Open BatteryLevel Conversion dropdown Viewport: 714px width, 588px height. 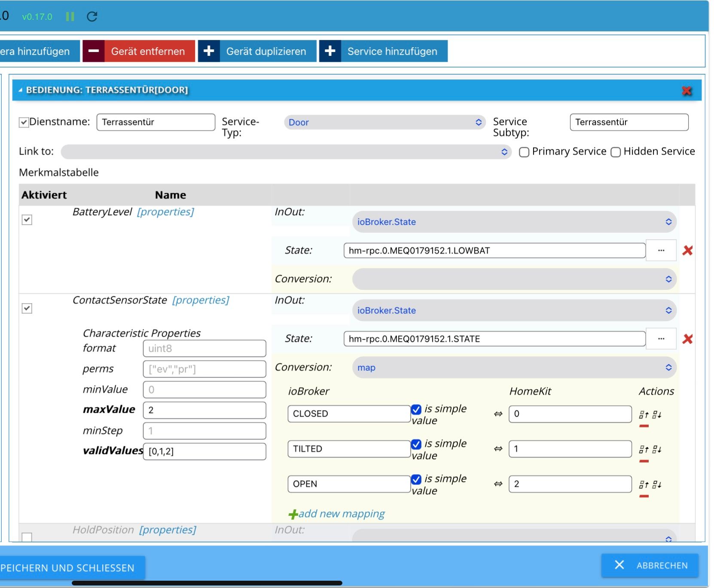[x=514, y=279]
